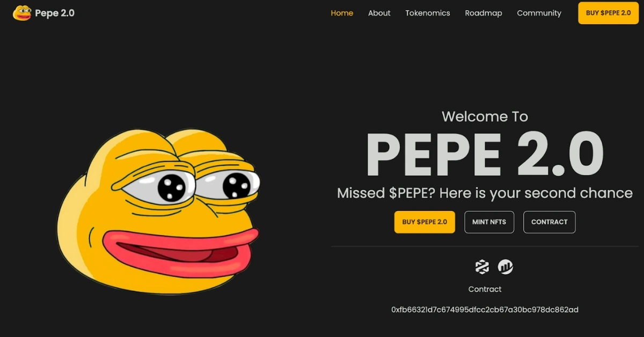Screen dimensions: 644x337
Task: Click "Missed $PEPE? Here is your second chance" tagline
Action: (x=485, y=193)
